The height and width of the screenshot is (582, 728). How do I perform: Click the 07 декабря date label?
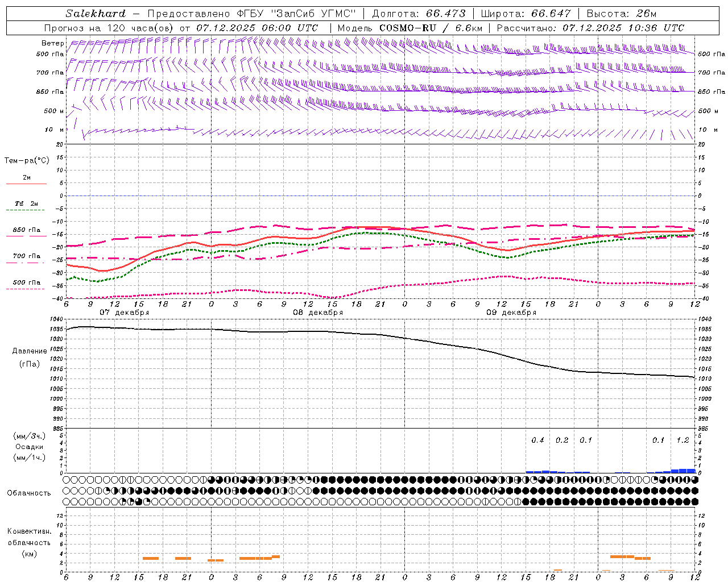point(125,313)
